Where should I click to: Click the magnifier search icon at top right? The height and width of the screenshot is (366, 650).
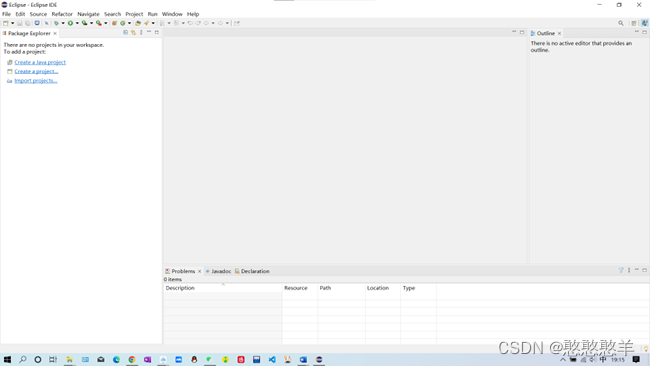(x=621, y=23)
